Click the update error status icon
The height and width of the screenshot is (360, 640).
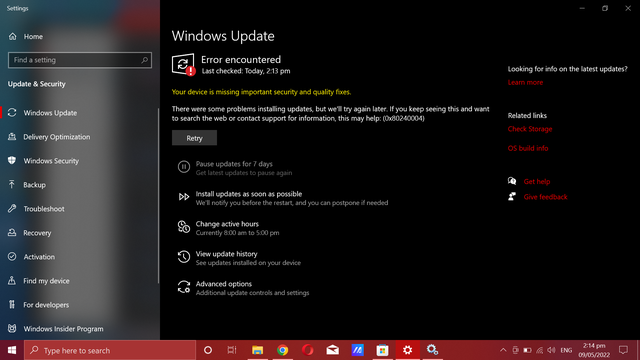[x=183, y=64]
